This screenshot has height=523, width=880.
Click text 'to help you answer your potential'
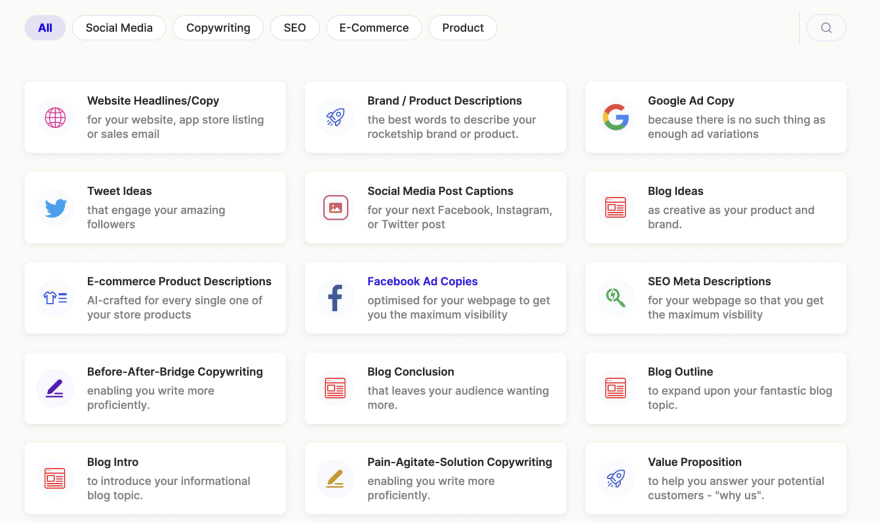736,481
